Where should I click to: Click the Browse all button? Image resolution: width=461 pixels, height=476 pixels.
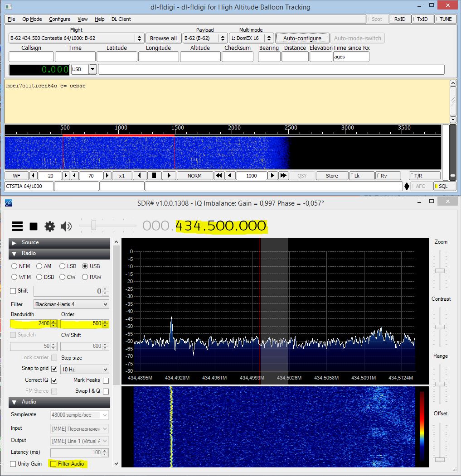tap(163, 38)
